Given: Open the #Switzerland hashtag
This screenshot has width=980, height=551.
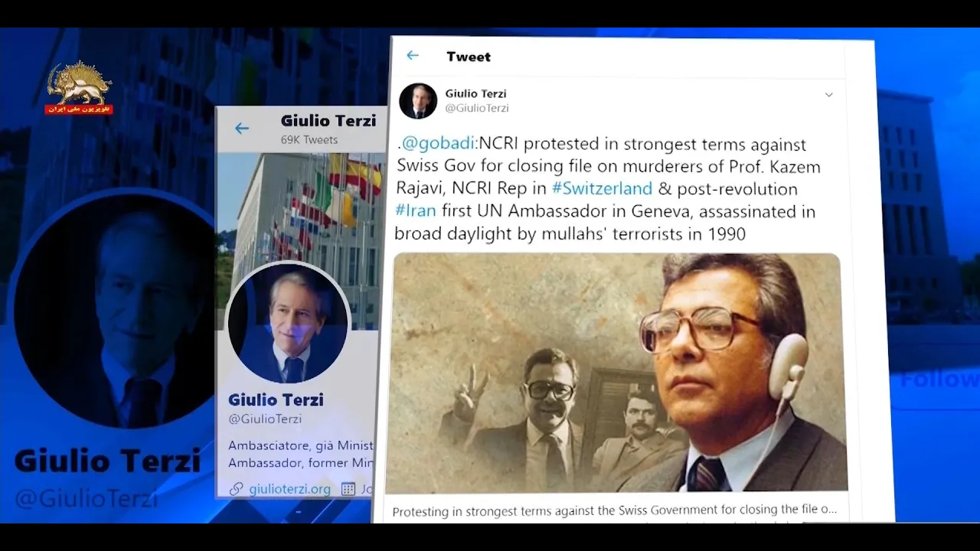Looking at the screenshot, I should pyautogui.click(x=601, y=188).
